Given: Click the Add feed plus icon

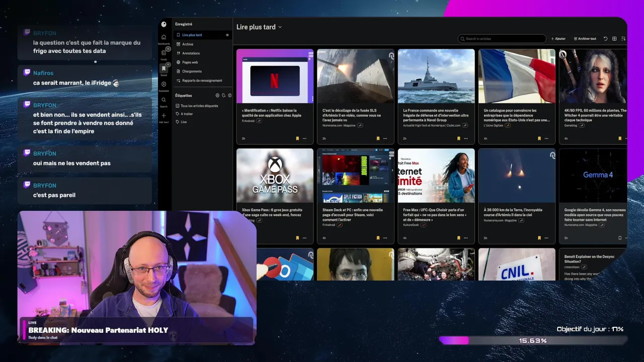Looking at the screenshot, I should [164, 116].
